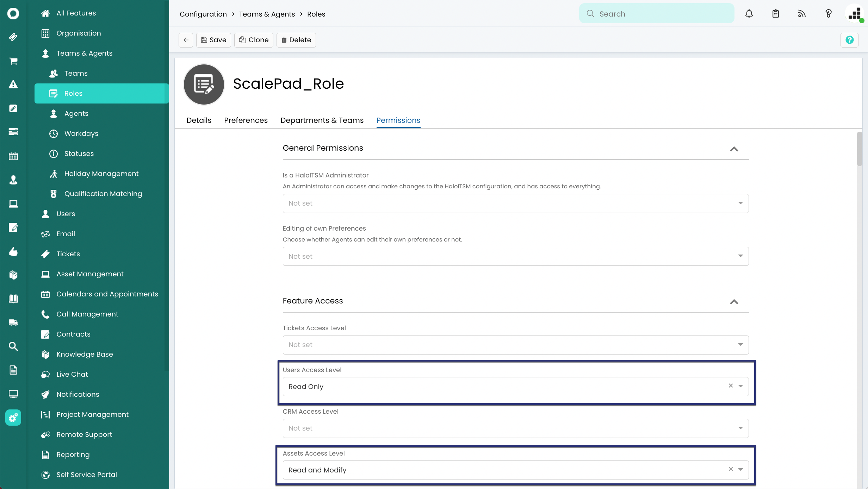Image resolution: width=868 pixels, height=489 pixels.
Task: Open the user avatar profile menu
Action: tap(855, 14)
